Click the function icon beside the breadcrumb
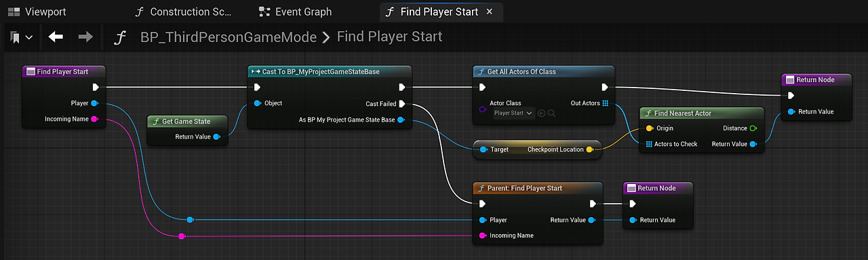This screenshot has height=260, width=868. click(120, 37)
